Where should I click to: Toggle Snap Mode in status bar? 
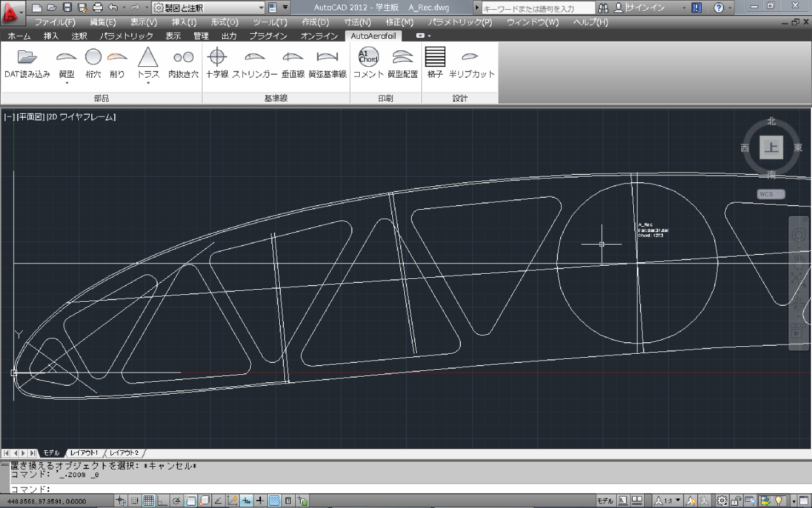(x=134, y=501)
